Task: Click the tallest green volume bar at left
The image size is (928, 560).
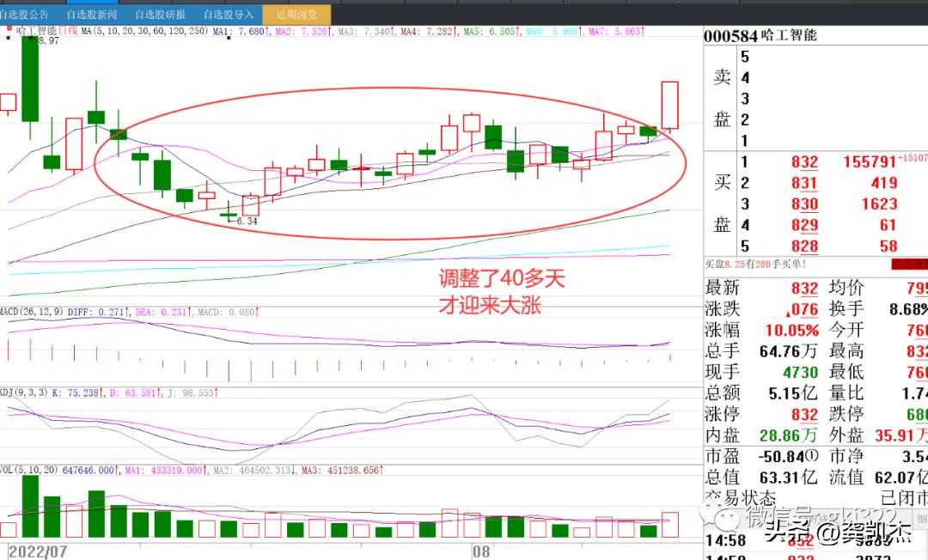Action: [30, 506]
